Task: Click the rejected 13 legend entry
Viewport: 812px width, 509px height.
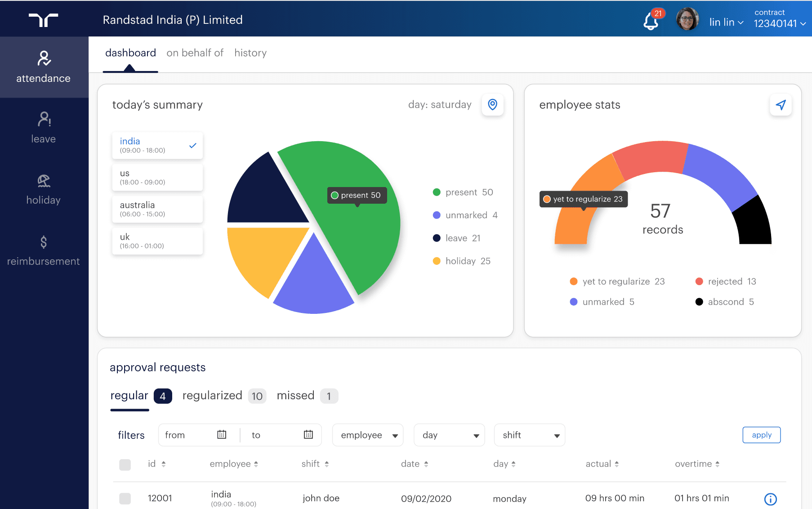Action: (x=726, y=281)
